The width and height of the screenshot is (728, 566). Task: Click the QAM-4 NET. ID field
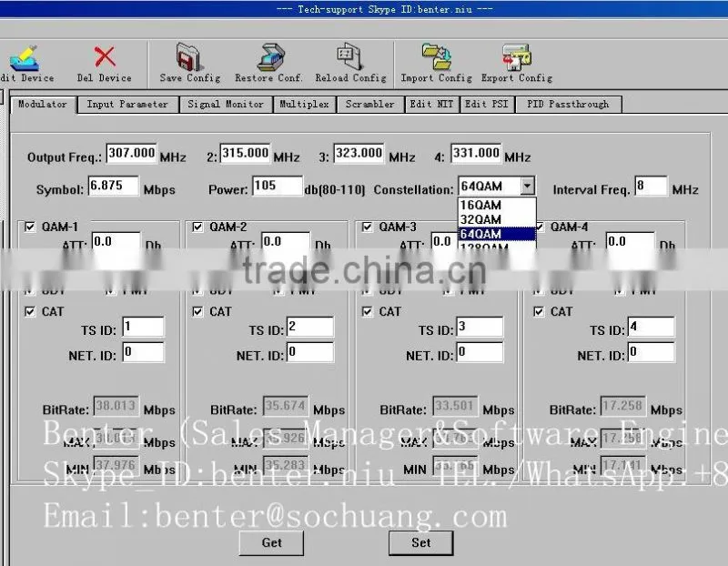click(652, 352)
